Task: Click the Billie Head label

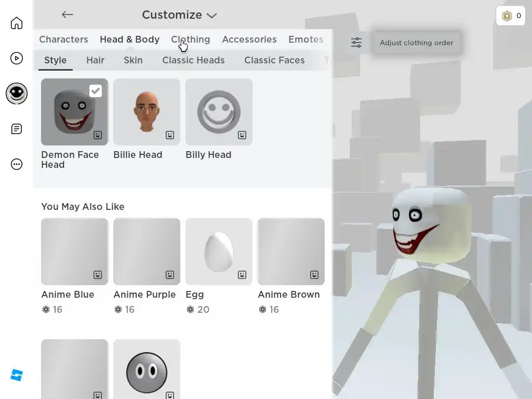Action: [138, 155]
